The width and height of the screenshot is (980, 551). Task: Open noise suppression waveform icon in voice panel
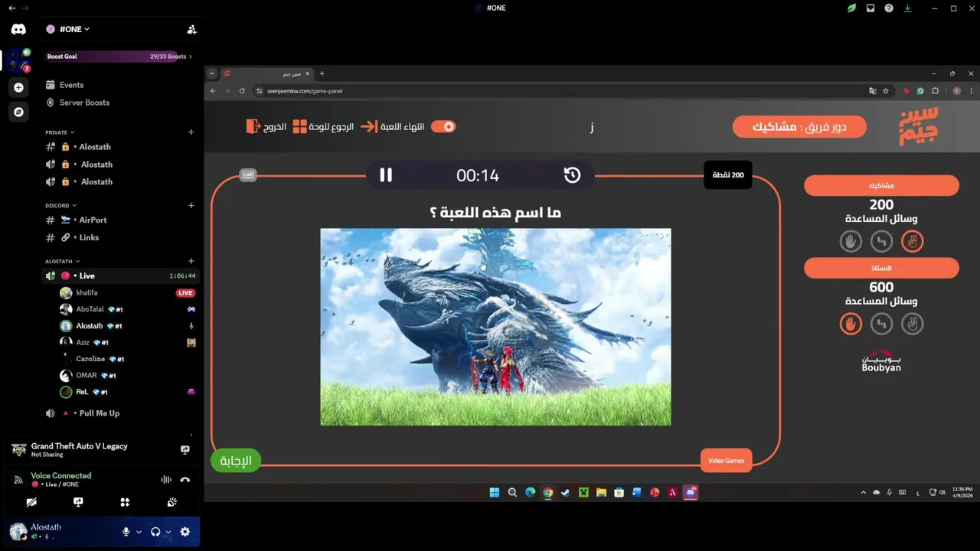pos(165,480)
